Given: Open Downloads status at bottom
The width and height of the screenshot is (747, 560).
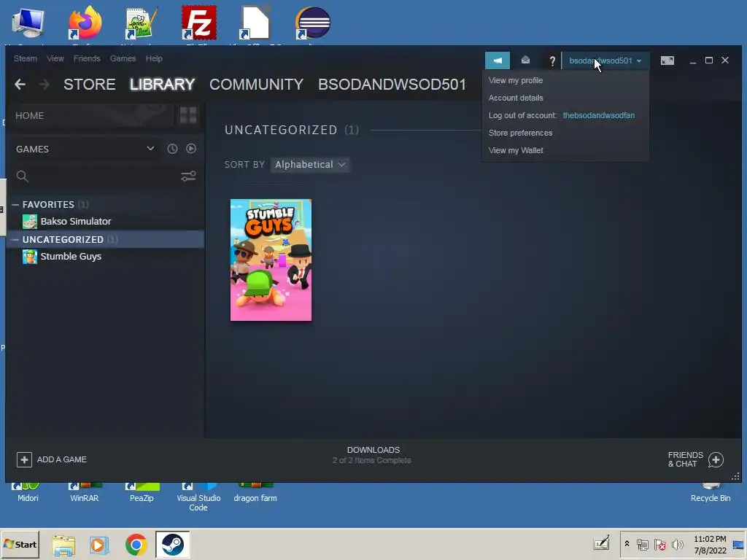Looking at the screenshot, I should click(x=373, y=455).
